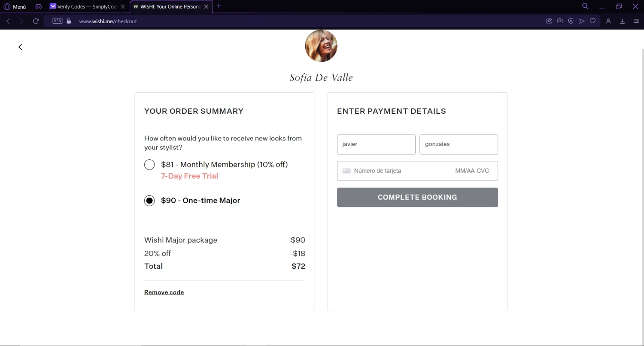Click the tab search magnifier icon
This screenshot has height=346, width=644.
(585, 6)
